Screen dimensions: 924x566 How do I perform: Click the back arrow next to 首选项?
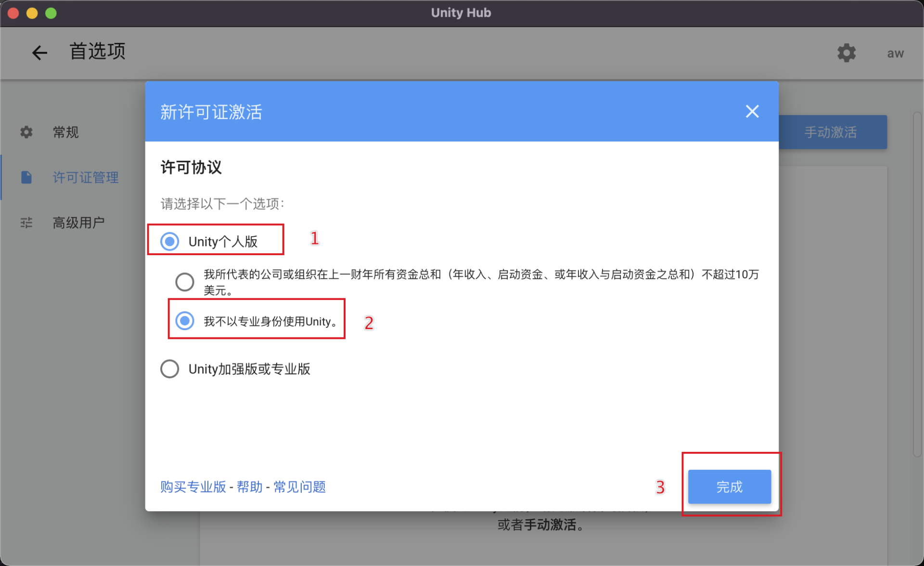(39, 52)
